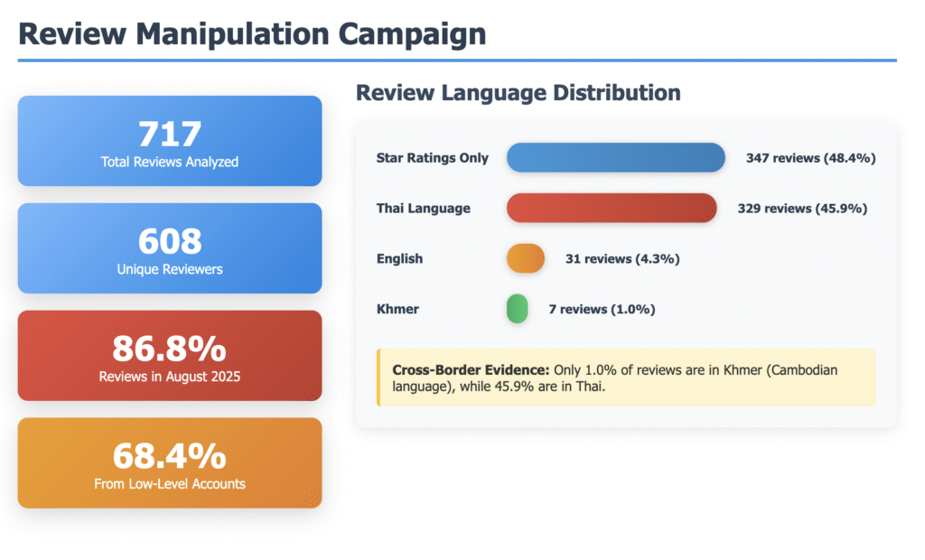Click the 329 reviews (45.9%) value
Viewport: 925px width, 560px height.
pyautogui.click(x=802, y=209)
